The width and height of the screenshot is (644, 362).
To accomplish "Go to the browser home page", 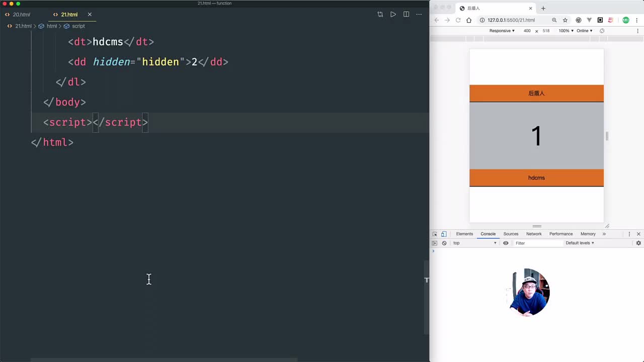I will (x=469, y=20).
